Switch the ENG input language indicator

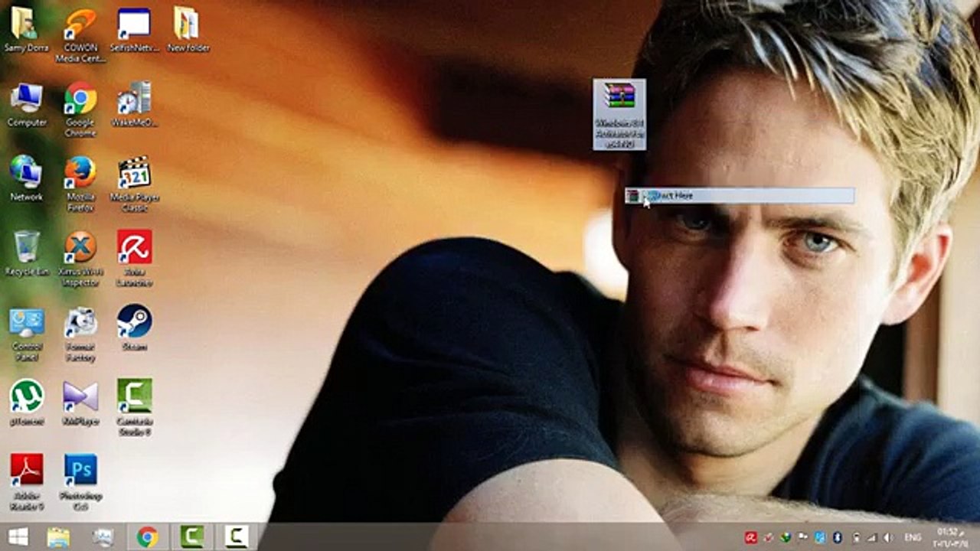(913, 538)
